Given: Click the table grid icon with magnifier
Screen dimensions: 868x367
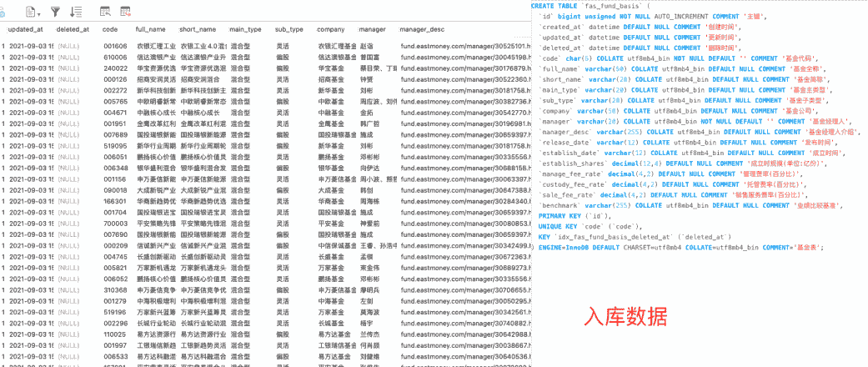Looking at the screenshot, I should [105, 12].
